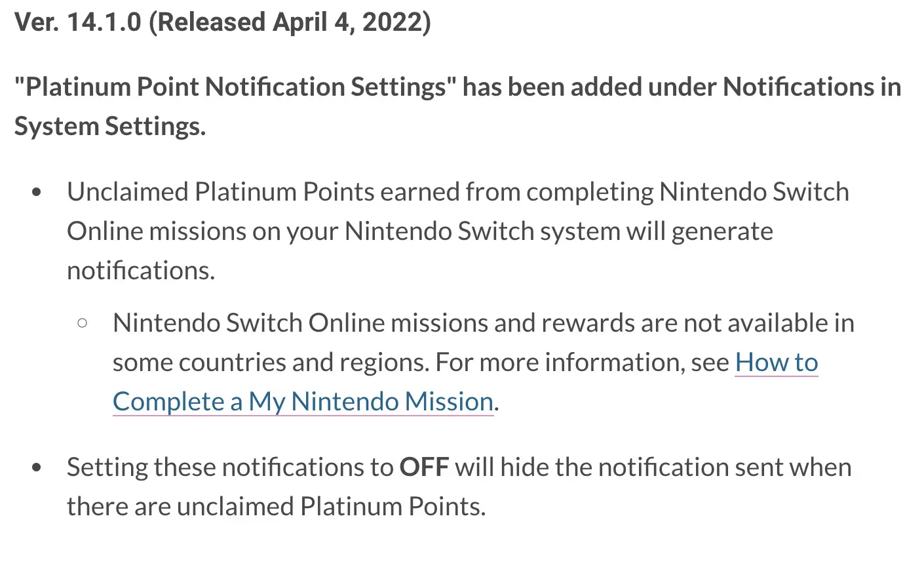Click "will hide the notification sent when"
Screen dimensions: 924x573
(x=653, y=467)
